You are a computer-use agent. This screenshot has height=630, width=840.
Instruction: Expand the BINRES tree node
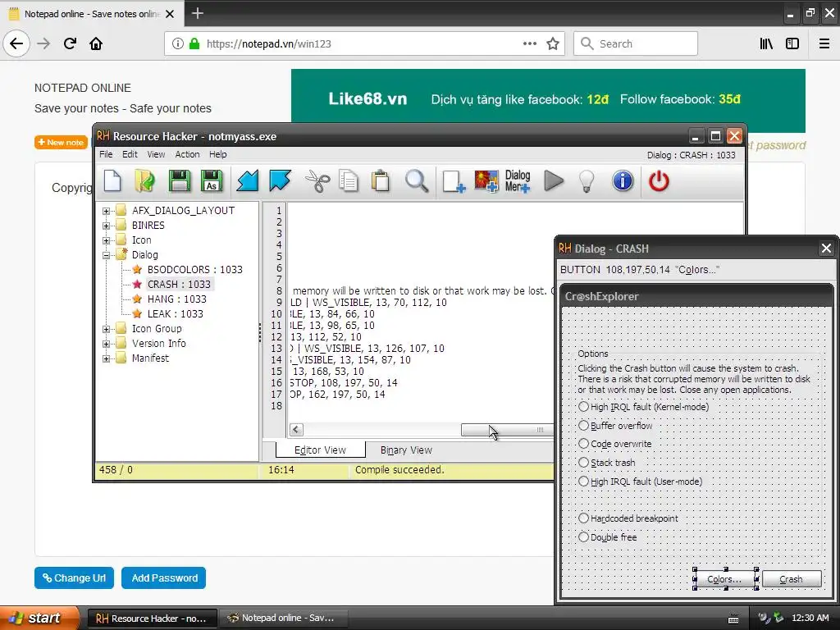(106, 226)
